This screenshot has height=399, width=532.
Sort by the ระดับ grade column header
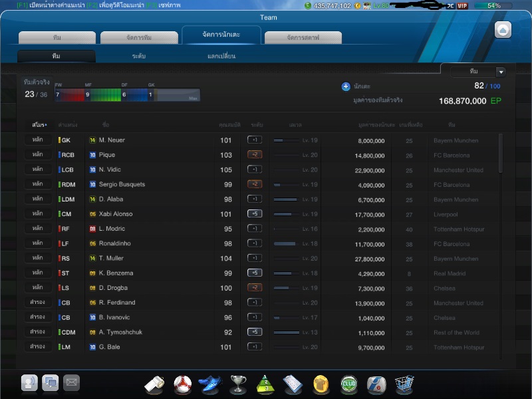pyautogui.click(x=257, y=125)
